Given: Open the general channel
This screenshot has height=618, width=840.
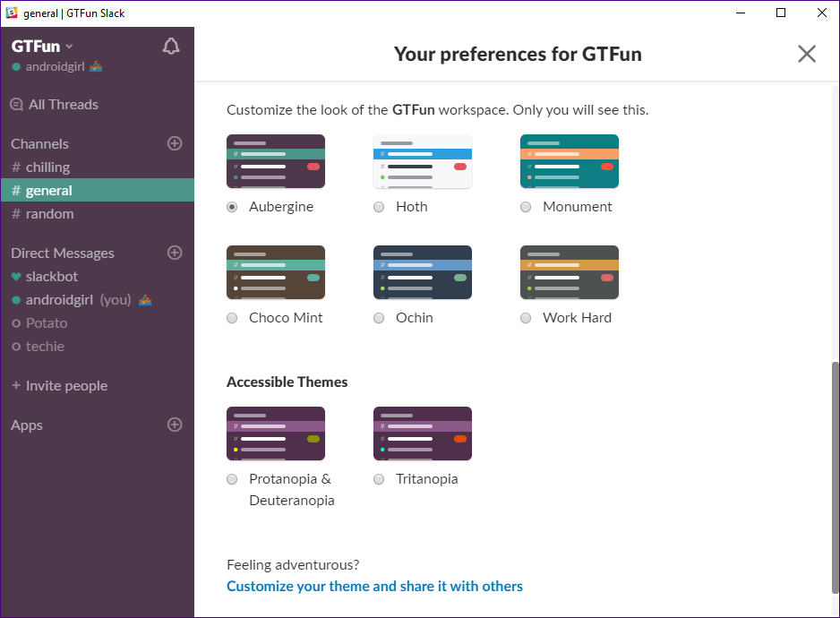Looking at the screenshot, I should (97, 190).
